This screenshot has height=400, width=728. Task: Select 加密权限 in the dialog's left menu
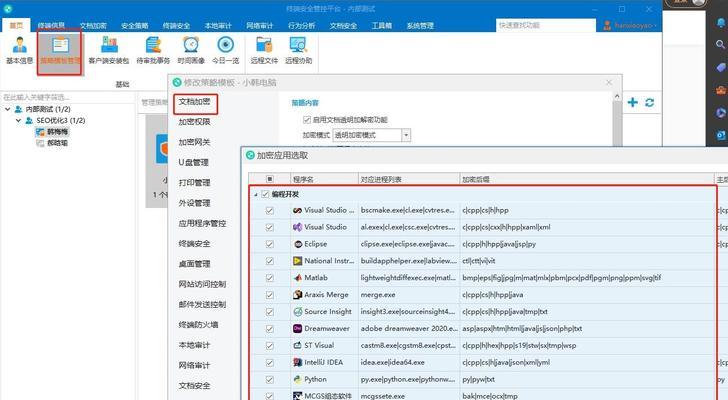195,122
